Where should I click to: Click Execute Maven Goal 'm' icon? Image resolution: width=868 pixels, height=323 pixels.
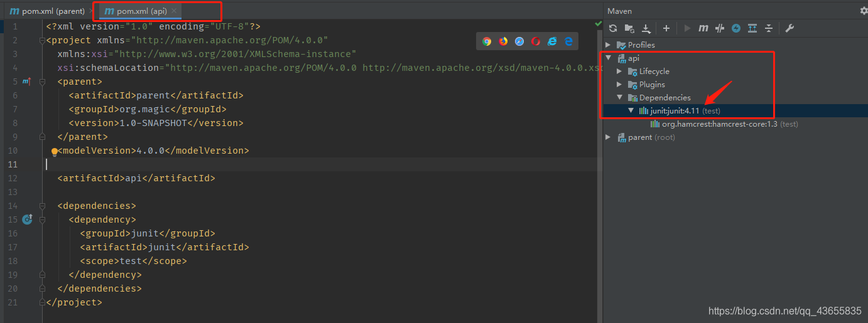703,28
